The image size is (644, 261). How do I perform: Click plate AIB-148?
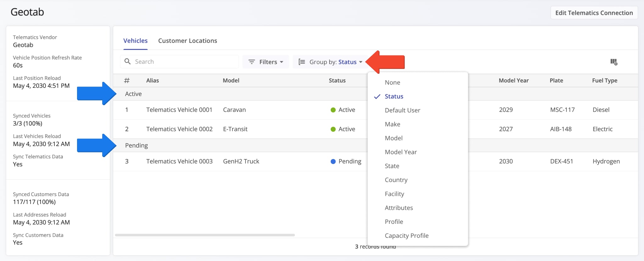click(561, 129)
